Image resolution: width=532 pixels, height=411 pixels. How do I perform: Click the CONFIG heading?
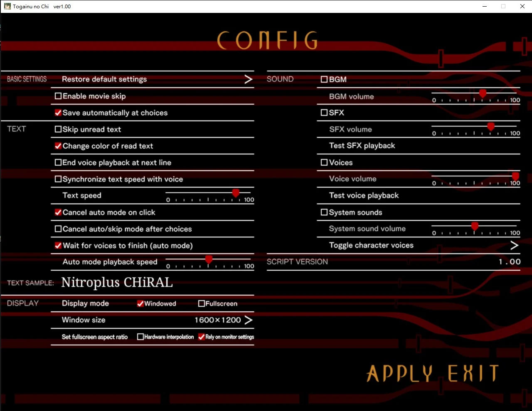[268, 40]
